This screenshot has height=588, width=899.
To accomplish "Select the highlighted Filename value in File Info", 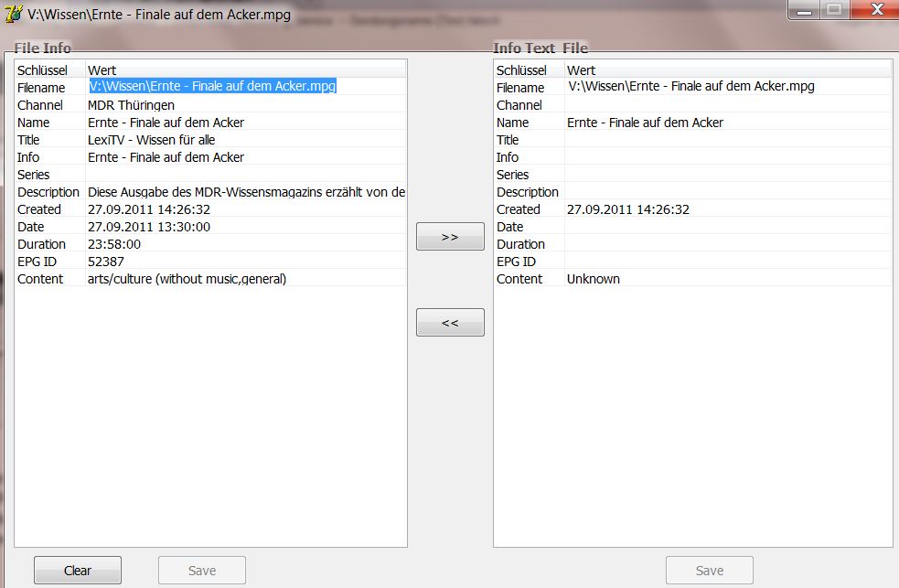I will click(212, 86).
